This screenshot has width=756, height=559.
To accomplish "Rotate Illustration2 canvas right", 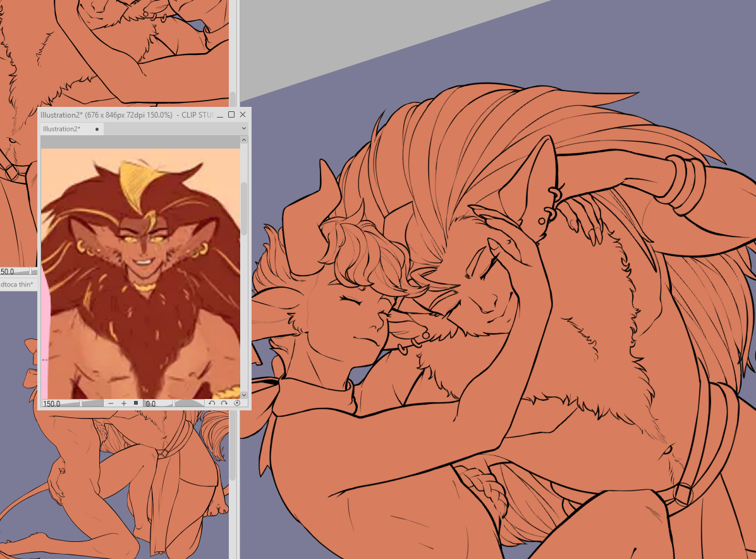I will 224,403.
